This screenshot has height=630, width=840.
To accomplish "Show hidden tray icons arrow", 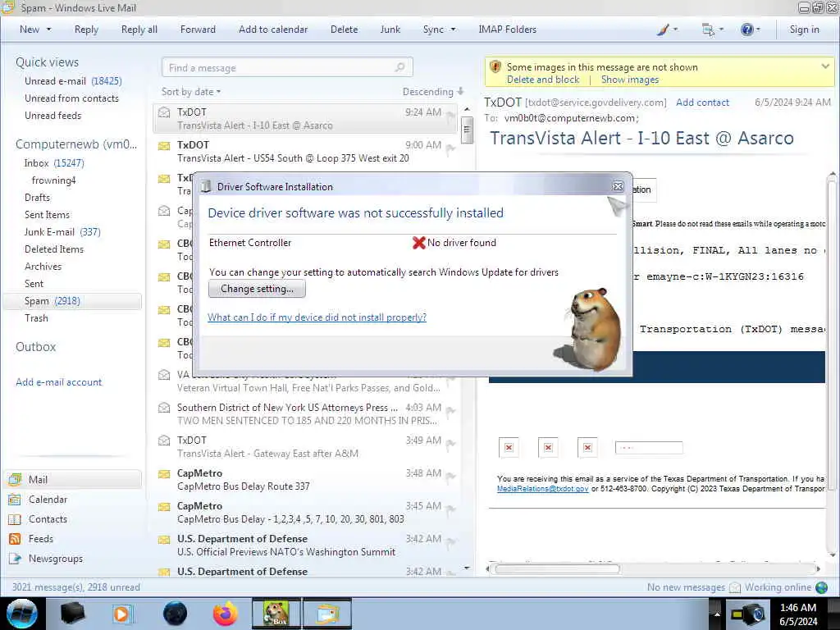I will click(716, 614).
